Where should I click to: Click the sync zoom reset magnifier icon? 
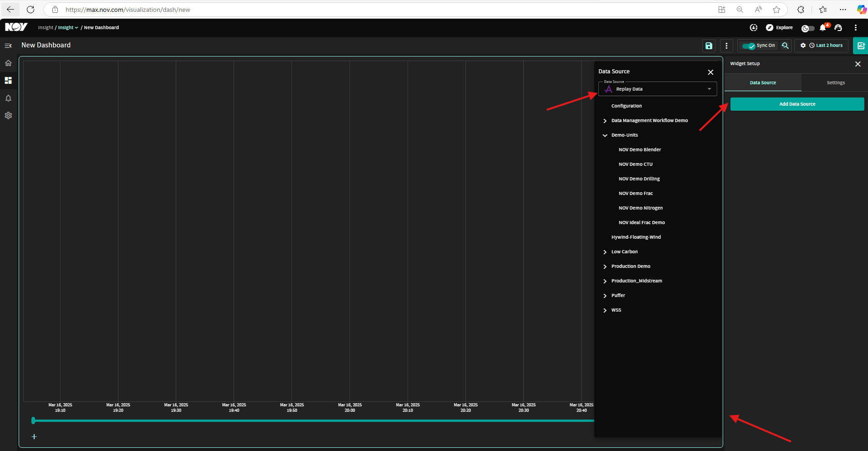[x=785, y=46]
